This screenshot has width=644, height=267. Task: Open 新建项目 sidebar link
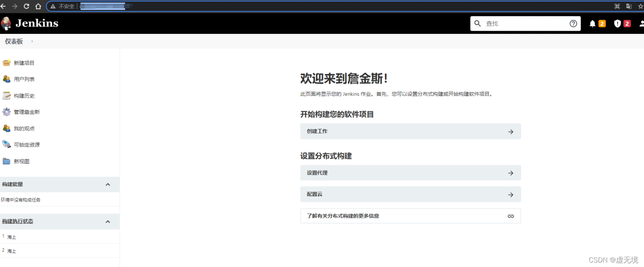coord(24,63)
